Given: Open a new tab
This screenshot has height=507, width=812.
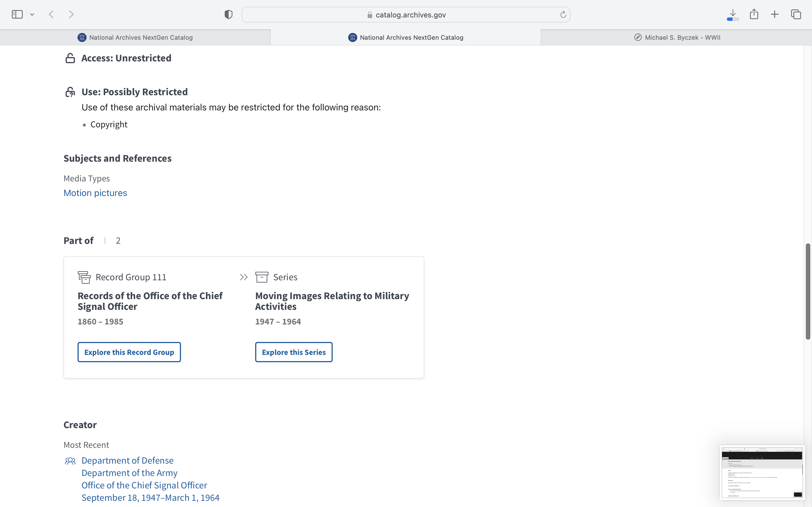Looking at the screenshot, I should pos(775,14).
